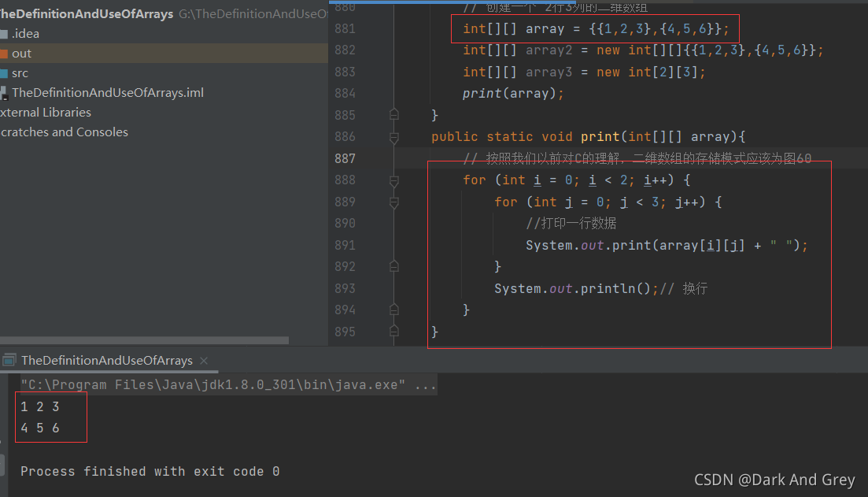The height and width of the screenshot is (497, 868).
Task: Select the src folder in project tree
Action: [20, 73]
